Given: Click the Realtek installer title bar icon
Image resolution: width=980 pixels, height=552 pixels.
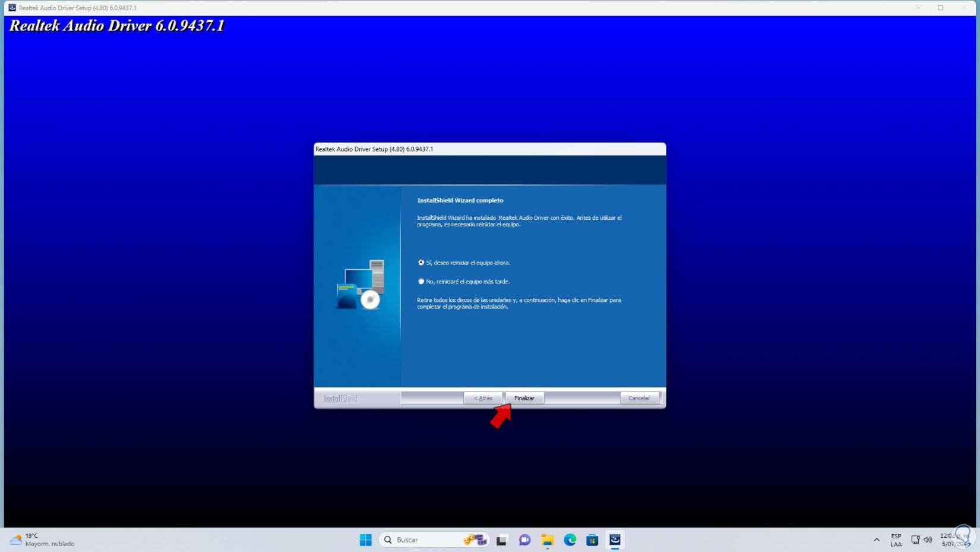Looking at the screenshot, I should [x=12, y=8].
